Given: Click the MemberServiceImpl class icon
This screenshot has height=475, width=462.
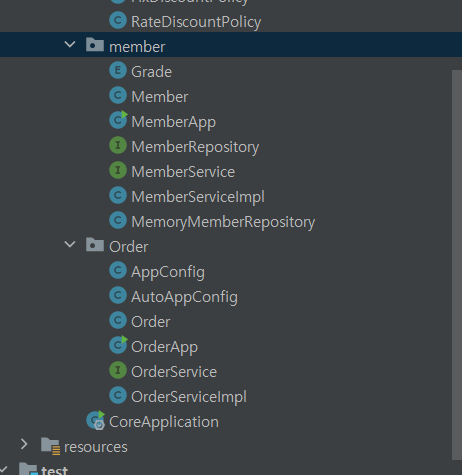Looking at the screenshot, I should tap(118, 195).
